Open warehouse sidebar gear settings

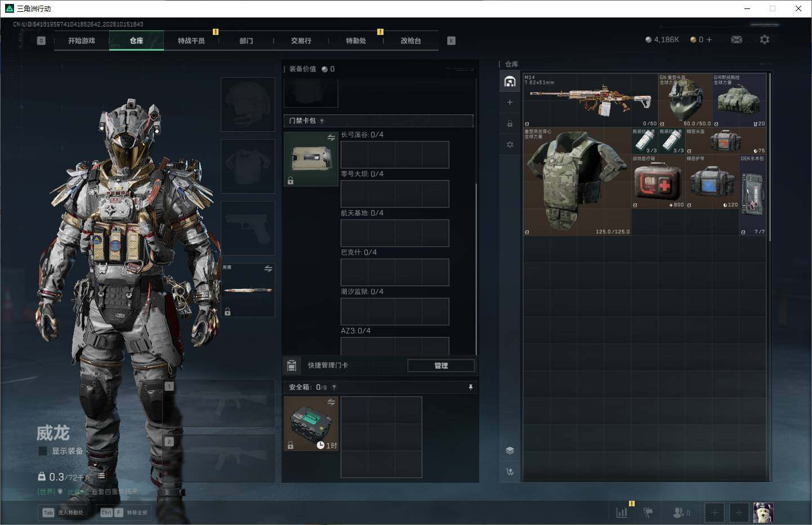coord(510,145)
